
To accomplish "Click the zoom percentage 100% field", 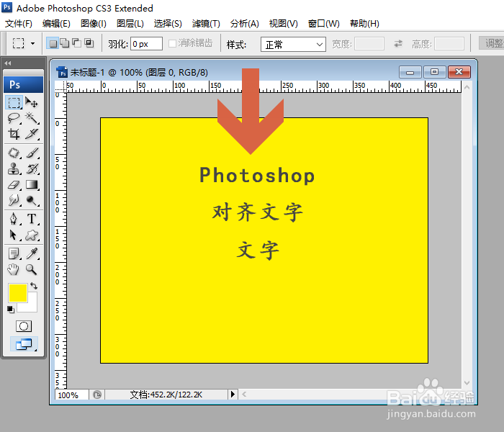I will pyautogui.click(x=71, y=395).
